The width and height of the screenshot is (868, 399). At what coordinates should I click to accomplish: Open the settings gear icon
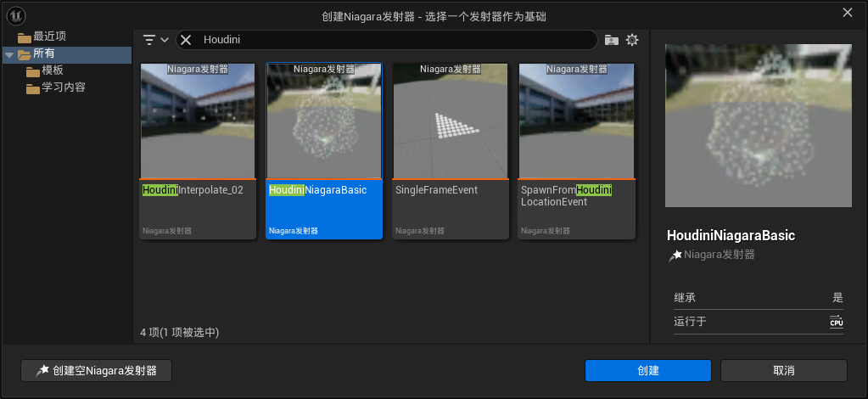click(632, 40)
